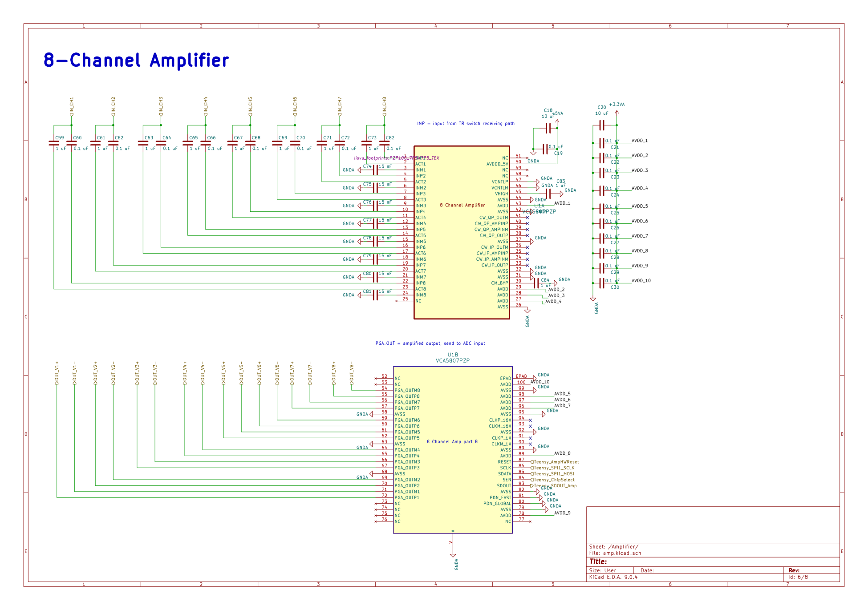Select the IN_CH1 input label
This screenshot has width=868, height=610.
72,106
